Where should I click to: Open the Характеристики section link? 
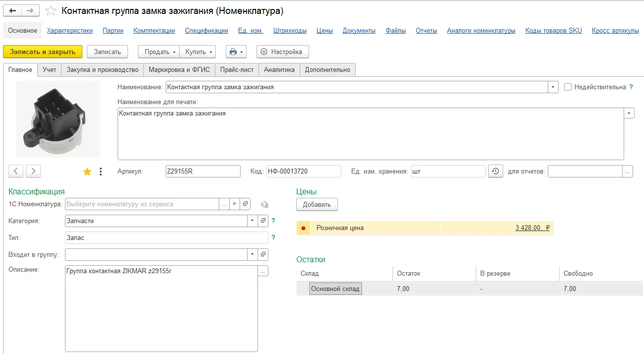click(x=70, y=30)
